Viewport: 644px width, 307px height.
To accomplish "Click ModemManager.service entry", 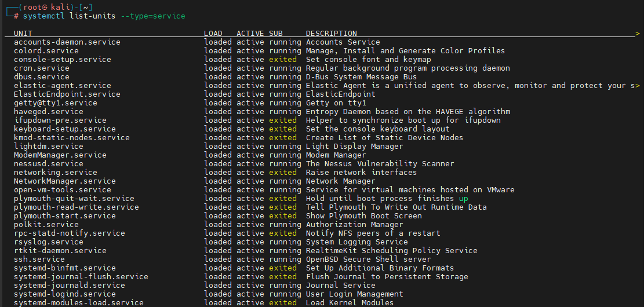I will point(60,155).
